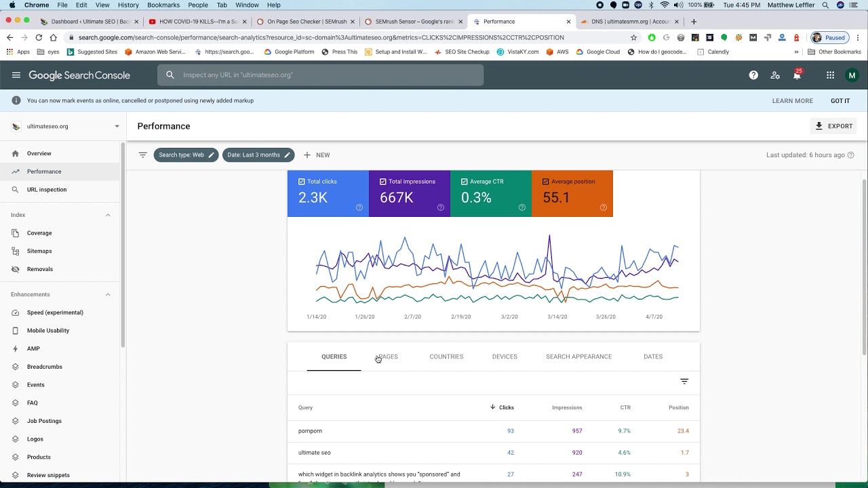Image resolution: width=868 pixels, height=488 pixels.
Task: Click the Inspect any URL search field
Action: [x=320, y=75]
